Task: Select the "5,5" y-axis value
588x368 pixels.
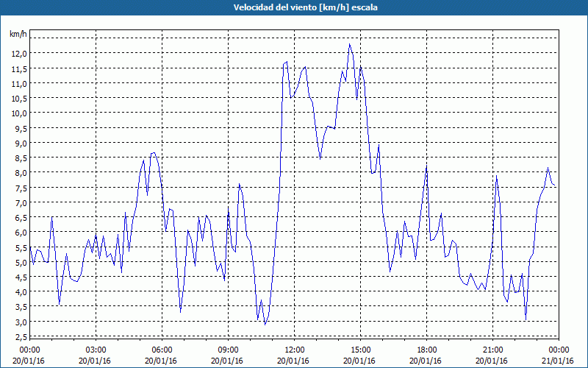Action: (21, 247)
